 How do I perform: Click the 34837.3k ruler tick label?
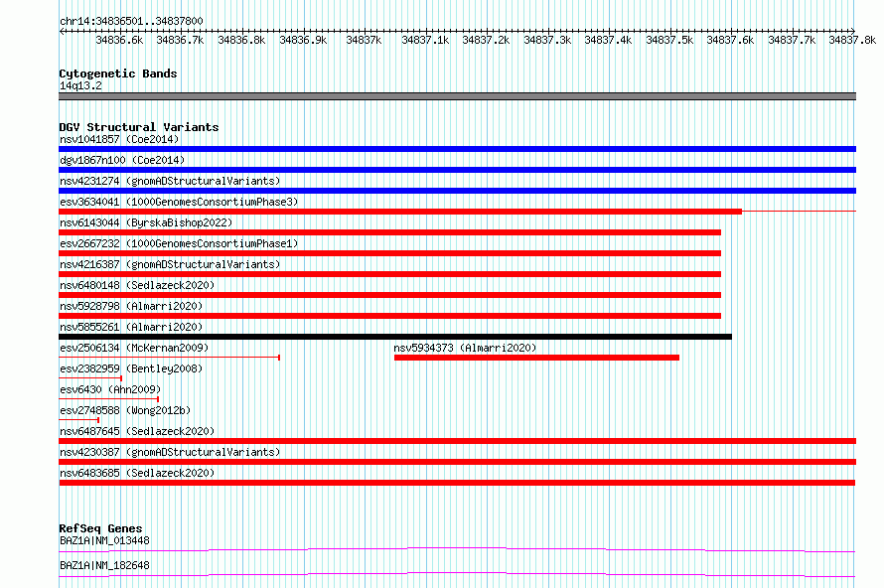pyautogui.click(x=547, y=40)
